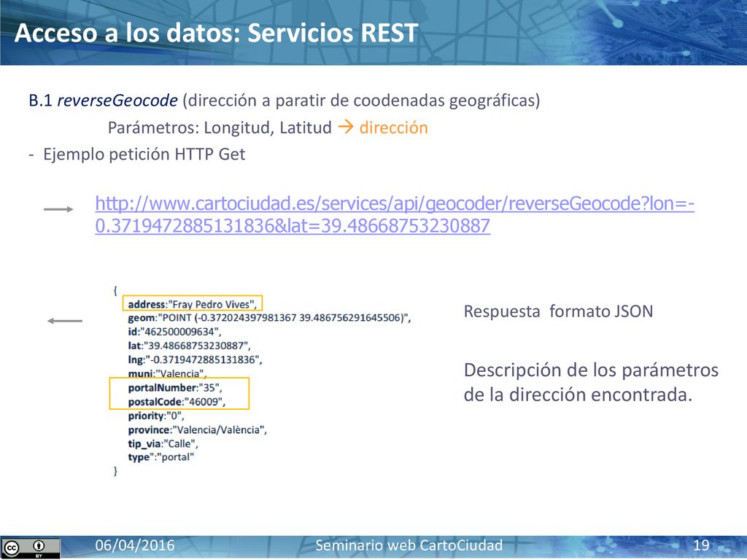Click the Creative Commons license badge
747x560 pixels.
pyautogui.click(x=31, y=548)
